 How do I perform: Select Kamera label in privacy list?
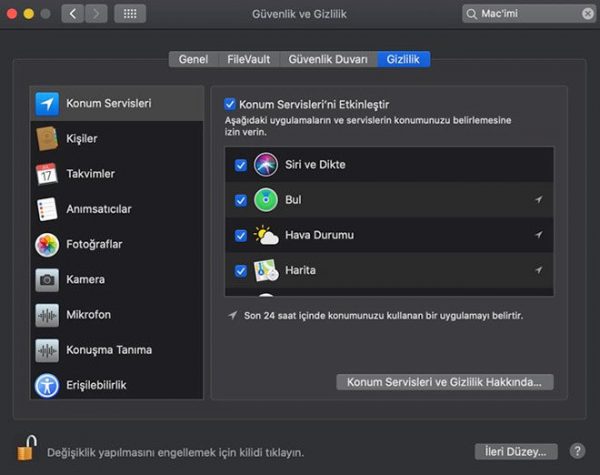coord(85,279)
